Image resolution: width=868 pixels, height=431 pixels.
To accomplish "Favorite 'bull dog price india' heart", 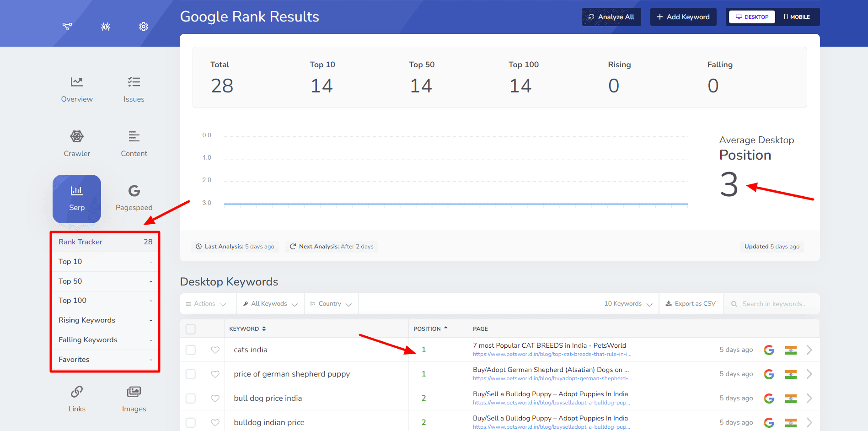I will click(215, 399).
